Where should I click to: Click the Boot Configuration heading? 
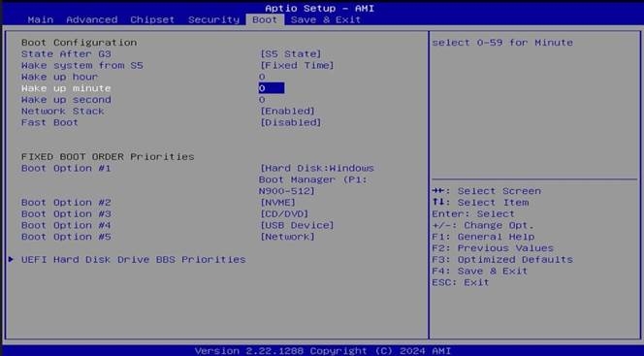point(79,43)
